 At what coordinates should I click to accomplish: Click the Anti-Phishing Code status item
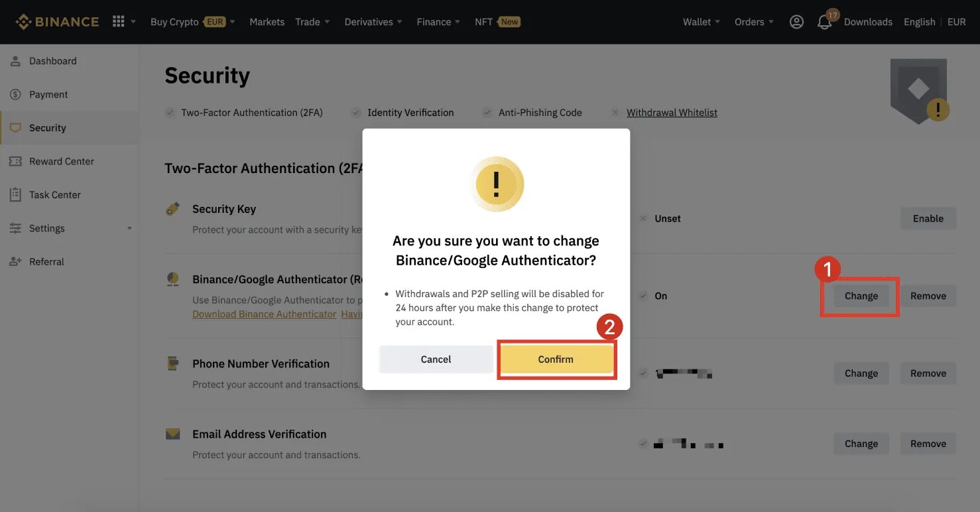[532, 113]
